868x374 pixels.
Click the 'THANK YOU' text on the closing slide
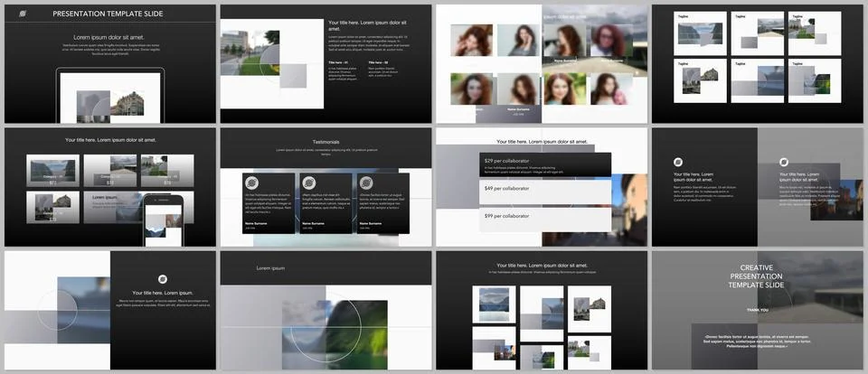(x=758, y=310)
